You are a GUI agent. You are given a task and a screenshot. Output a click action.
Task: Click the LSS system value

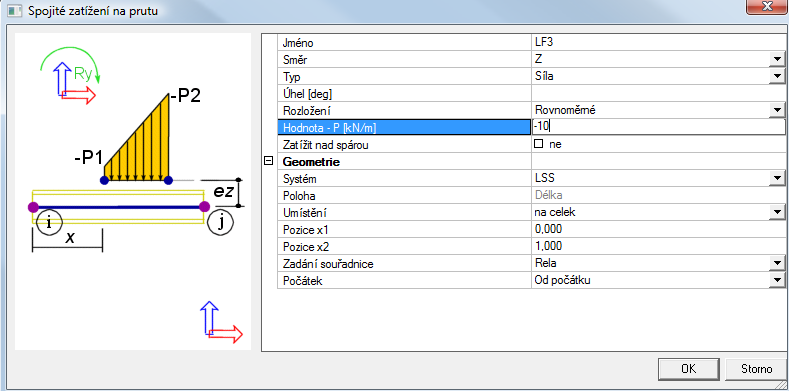(544, 178)
